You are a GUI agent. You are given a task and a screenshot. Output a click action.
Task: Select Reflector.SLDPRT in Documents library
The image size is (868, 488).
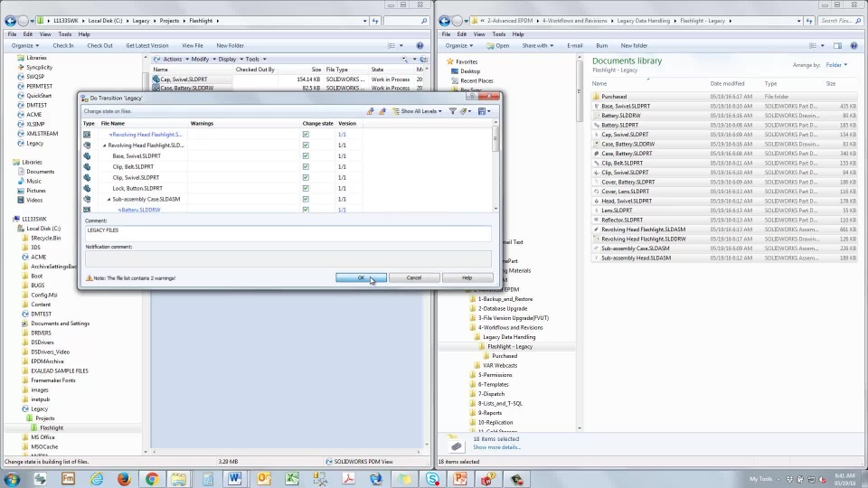(x=622, y=220)
